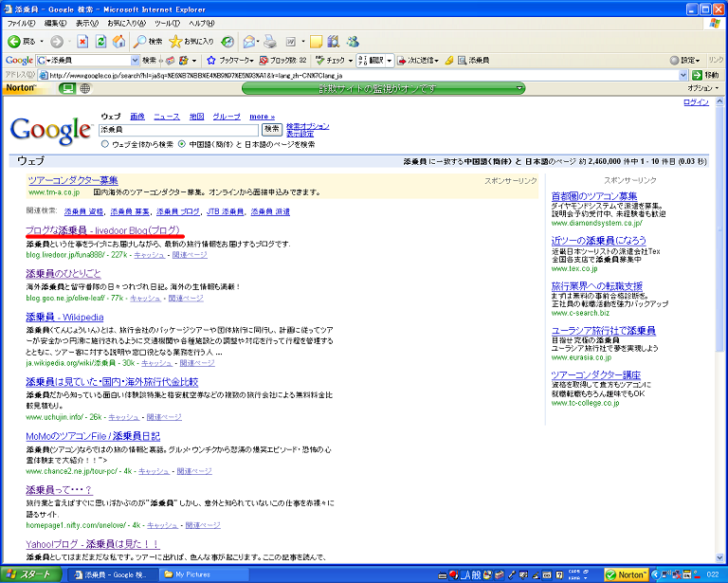
Task: Click the Windows Start button
Action: [x=30, y=574]
